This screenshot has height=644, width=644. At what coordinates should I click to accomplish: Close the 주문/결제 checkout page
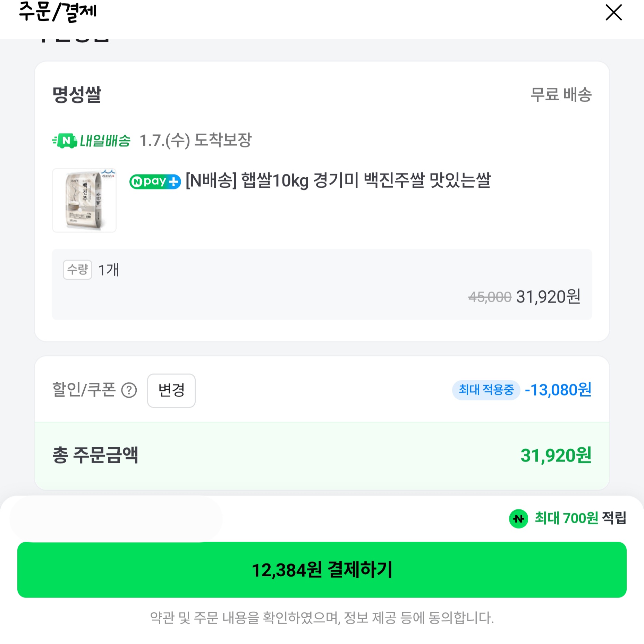point(613,13)
